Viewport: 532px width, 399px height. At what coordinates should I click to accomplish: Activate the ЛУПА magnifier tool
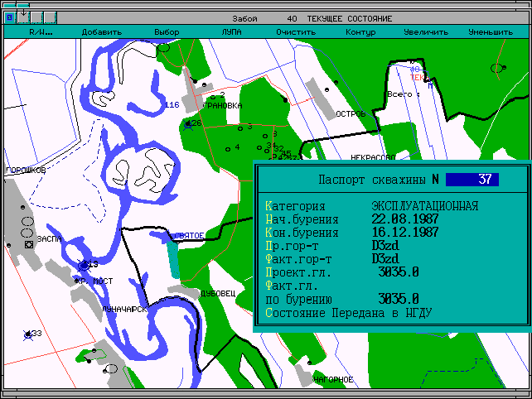[x=231, y=32]
